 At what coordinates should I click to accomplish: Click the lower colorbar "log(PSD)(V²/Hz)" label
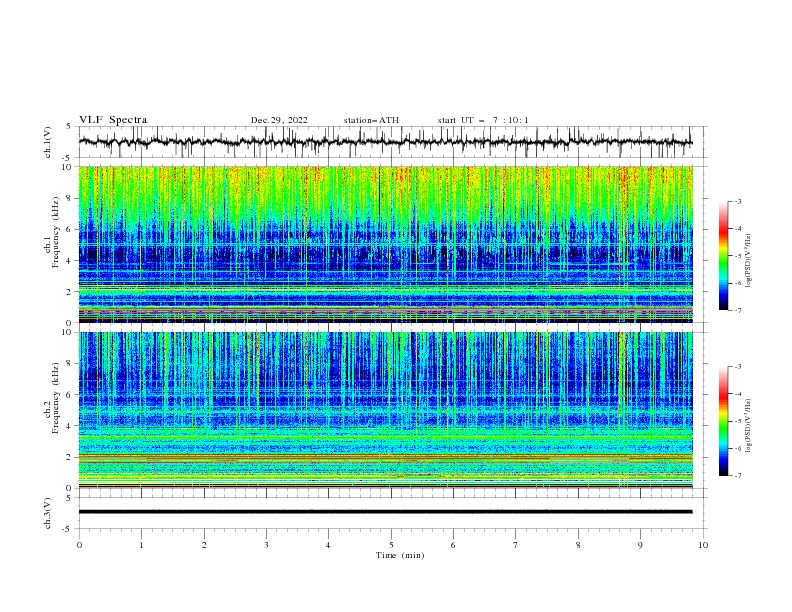click(x=749, y=425)
